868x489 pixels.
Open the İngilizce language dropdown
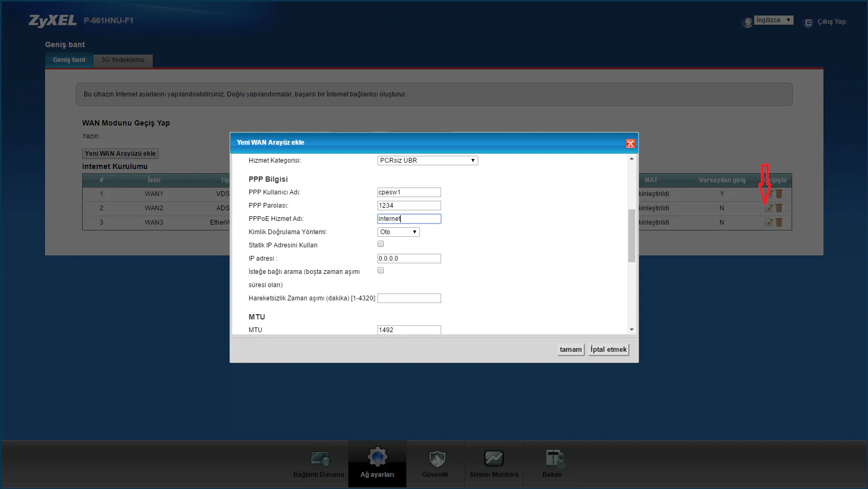pyautogui.click(x=773, y=20)
